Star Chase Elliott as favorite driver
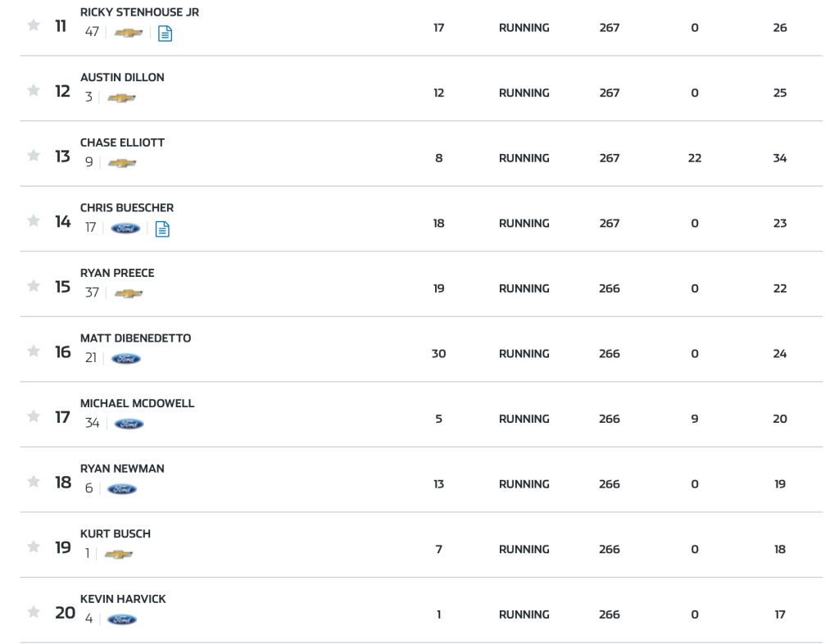This screenshot has height=644, width=839. pos(34,156)
